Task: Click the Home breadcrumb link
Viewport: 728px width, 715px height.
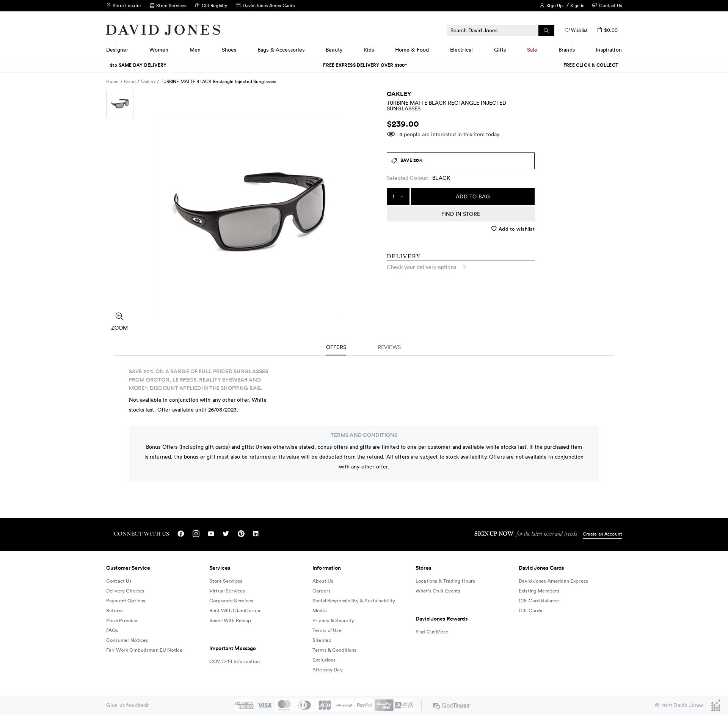Action: [x=112, y=82]
